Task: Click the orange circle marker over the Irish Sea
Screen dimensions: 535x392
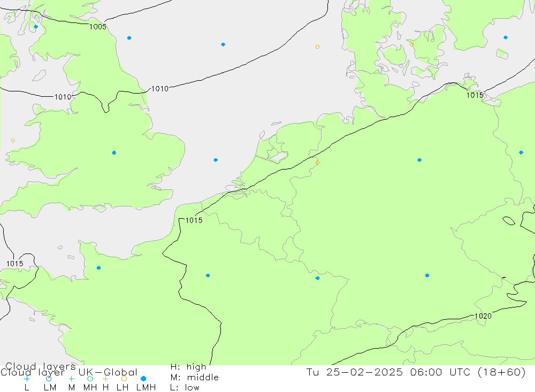Action: (13, 140)
